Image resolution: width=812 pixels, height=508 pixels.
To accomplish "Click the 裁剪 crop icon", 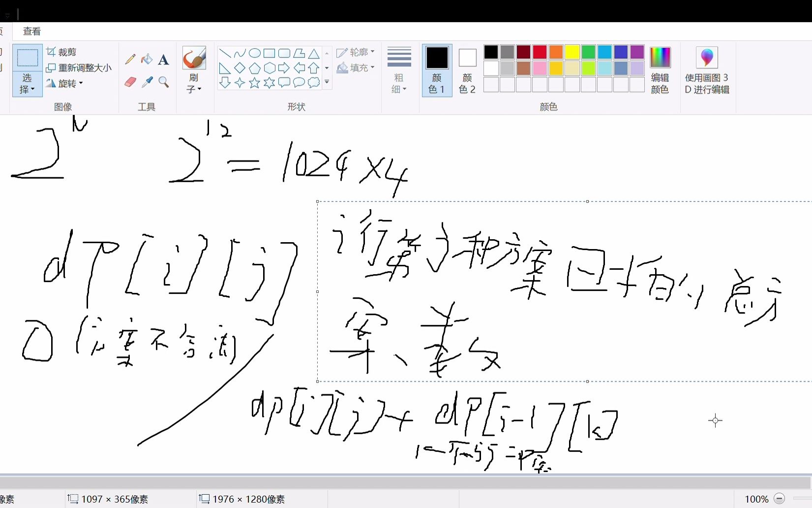I will (51, 51).
